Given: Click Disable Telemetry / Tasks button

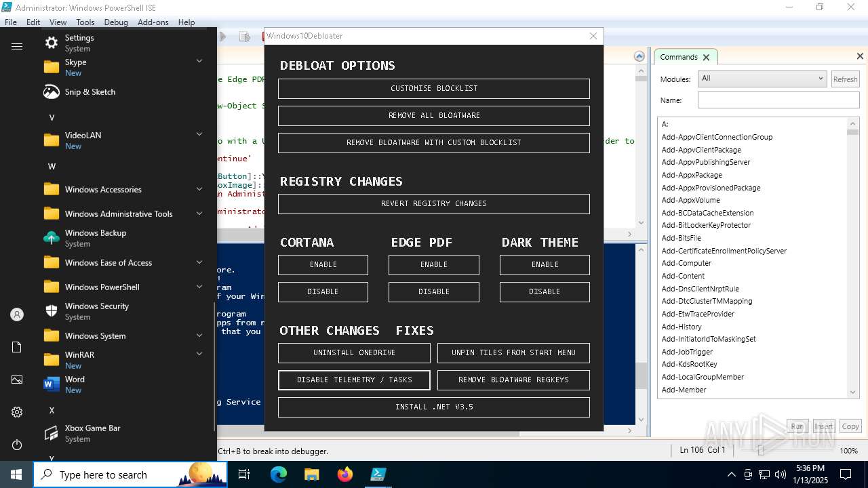Looking at the screenshot, I should 354,380.
